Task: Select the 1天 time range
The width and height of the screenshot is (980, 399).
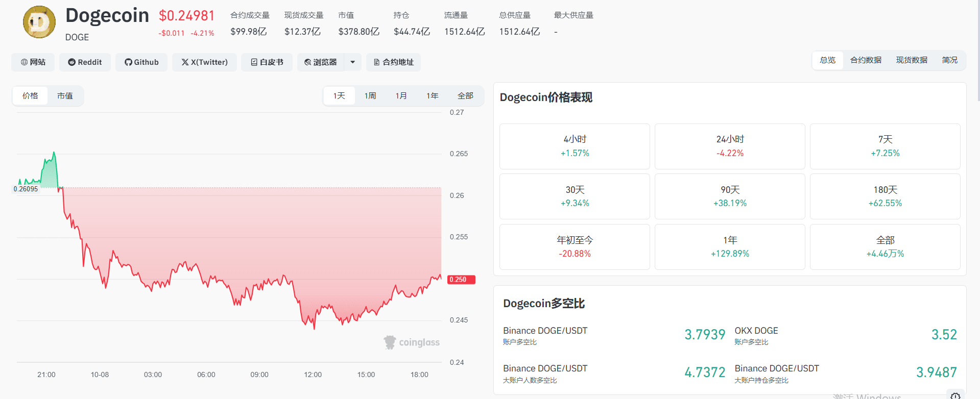Action: [339, 96]
